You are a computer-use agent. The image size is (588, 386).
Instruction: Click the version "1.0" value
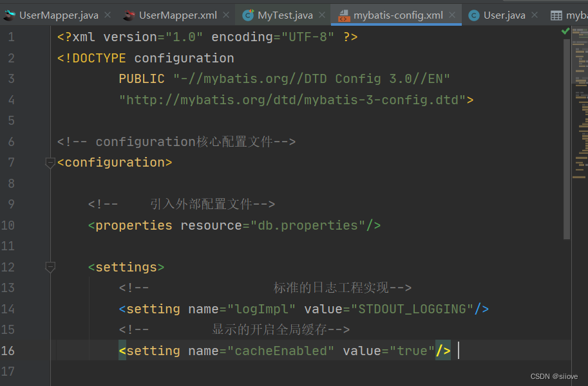click(x=184, y=37)
